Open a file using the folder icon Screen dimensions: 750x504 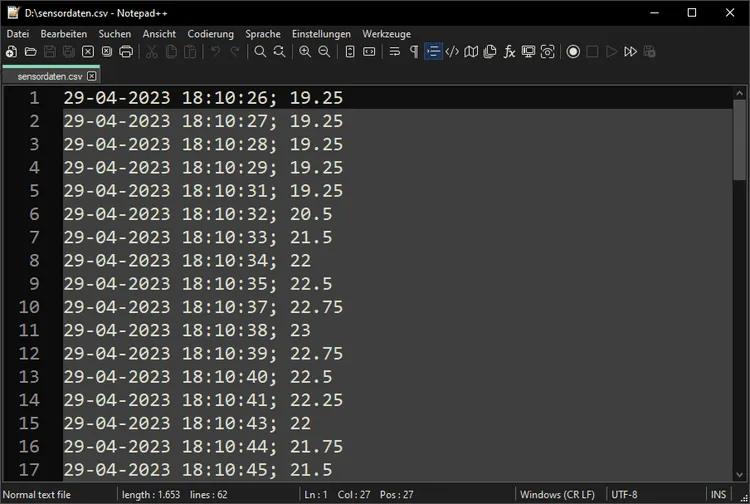coord(30,52)
